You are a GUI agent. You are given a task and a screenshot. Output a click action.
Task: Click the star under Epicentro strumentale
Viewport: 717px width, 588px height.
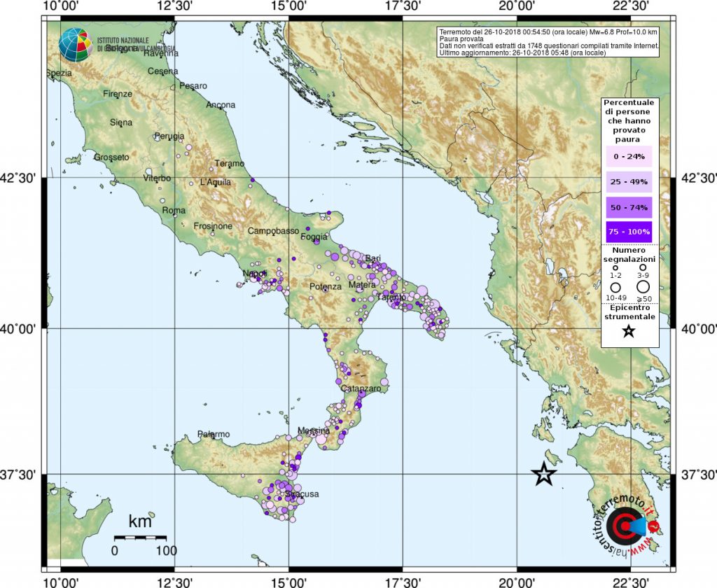point(629,331)
